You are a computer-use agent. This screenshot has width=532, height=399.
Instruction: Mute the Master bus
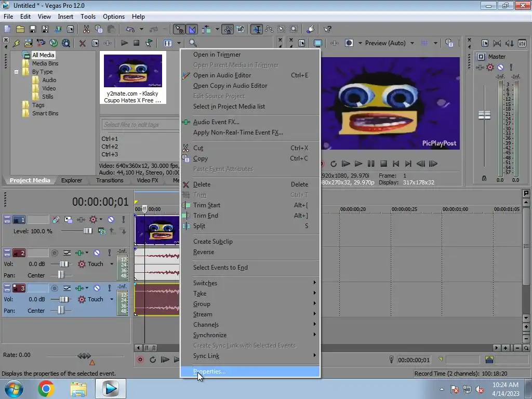(500, 67)
